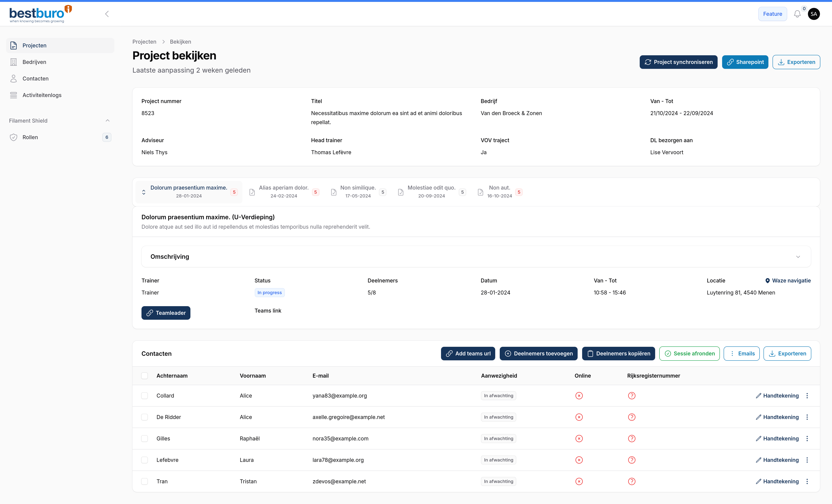Viewport: 832px width, 504px height.
Task: Open Bedrijven building icon in sidebar
Action: (x=14, y=62)
